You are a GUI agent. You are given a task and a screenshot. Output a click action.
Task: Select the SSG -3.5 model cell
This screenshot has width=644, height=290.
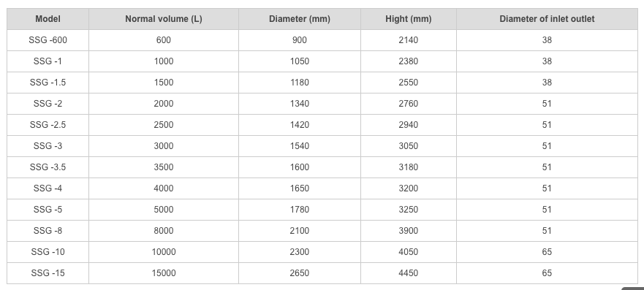(x=48, y=167)
